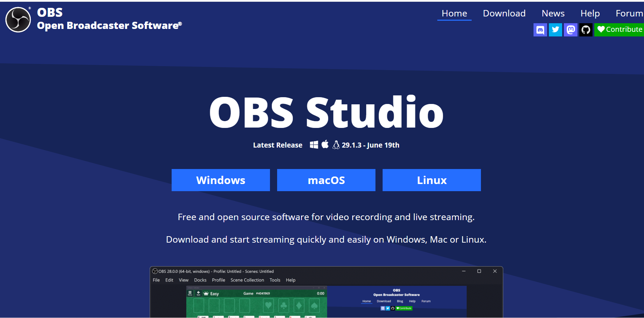The image size is (644, 318).
Task: Click the close X of the preview OBS window
Action: click(x=495, y=271)
